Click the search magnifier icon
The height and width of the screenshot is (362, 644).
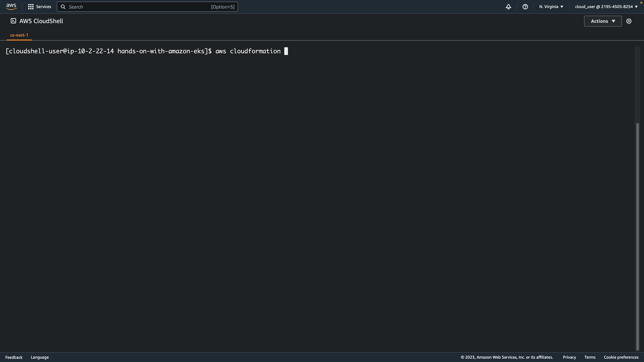point(63,7)
